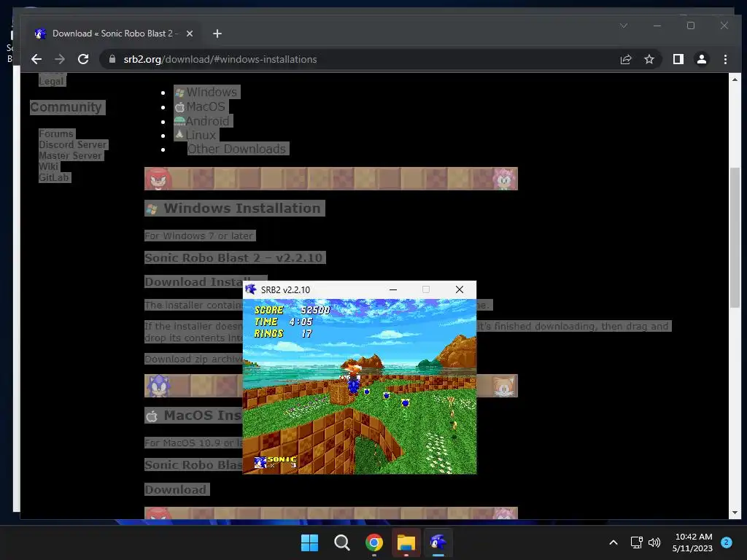Share this page using the share icon
747x560 pixels.
click(x=625, y=59)
